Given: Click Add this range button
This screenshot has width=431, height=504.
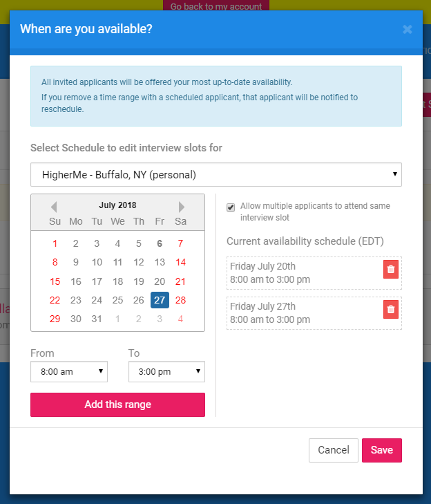Looking at the screenshot, I should coord(117,404).
